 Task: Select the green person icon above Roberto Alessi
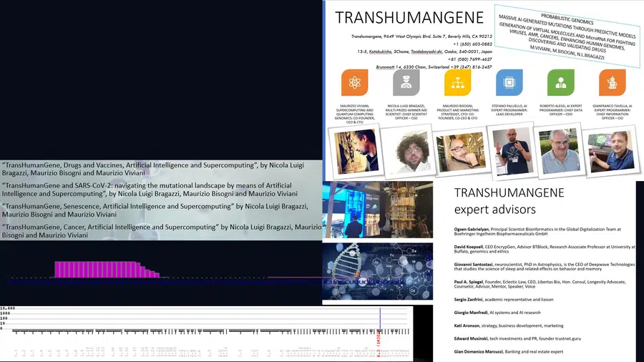[560, 82]
